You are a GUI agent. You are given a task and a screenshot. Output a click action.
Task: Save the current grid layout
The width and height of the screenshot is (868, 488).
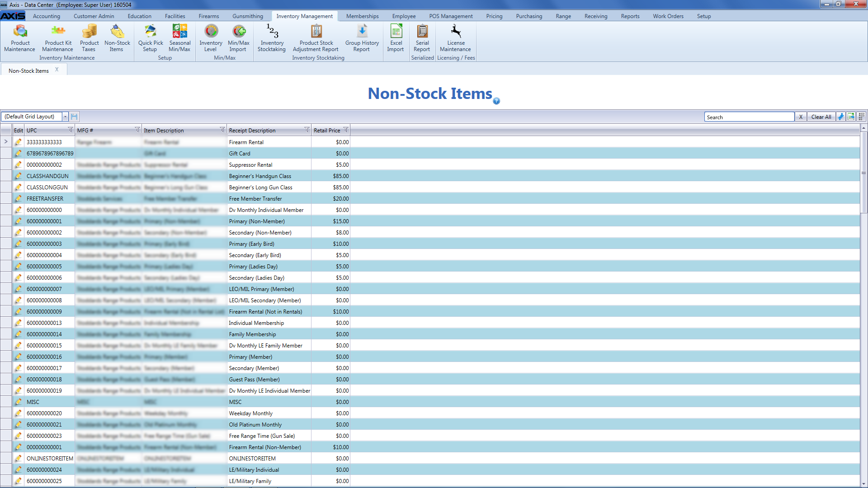click(x=74, y=117)
